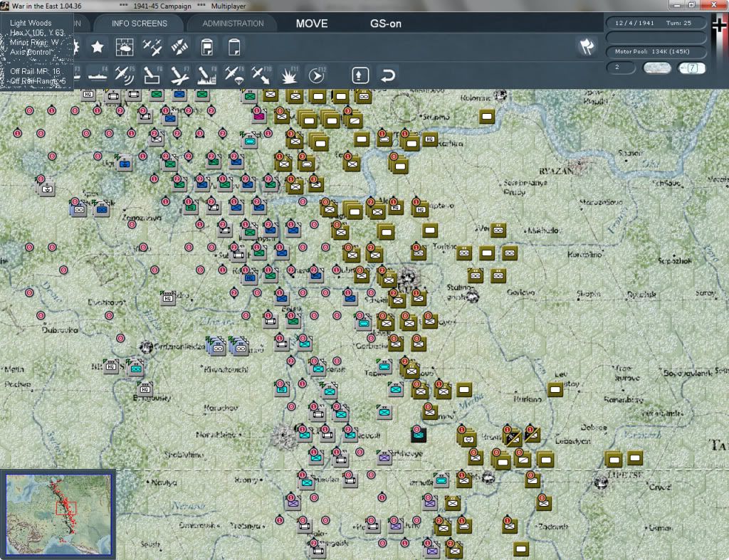Select the lone Soviet counter east of Stupino

(x=487, y=116)
